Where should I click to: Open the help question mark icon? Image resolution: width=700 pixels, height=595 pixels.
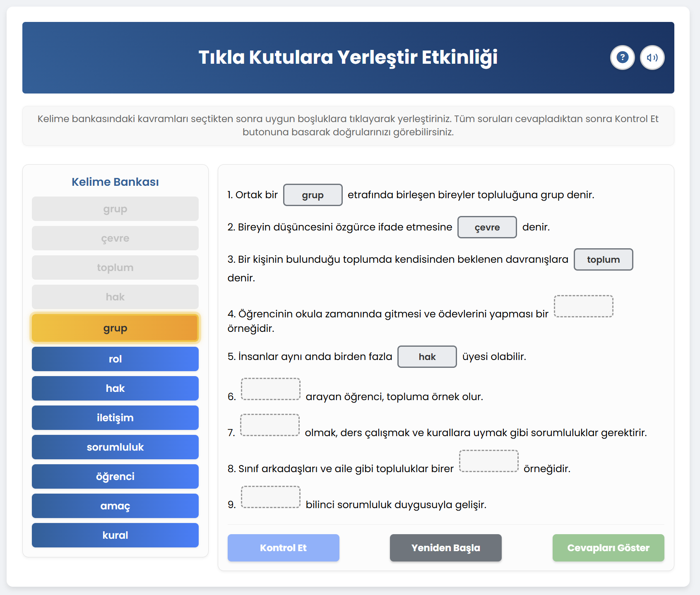622,58
